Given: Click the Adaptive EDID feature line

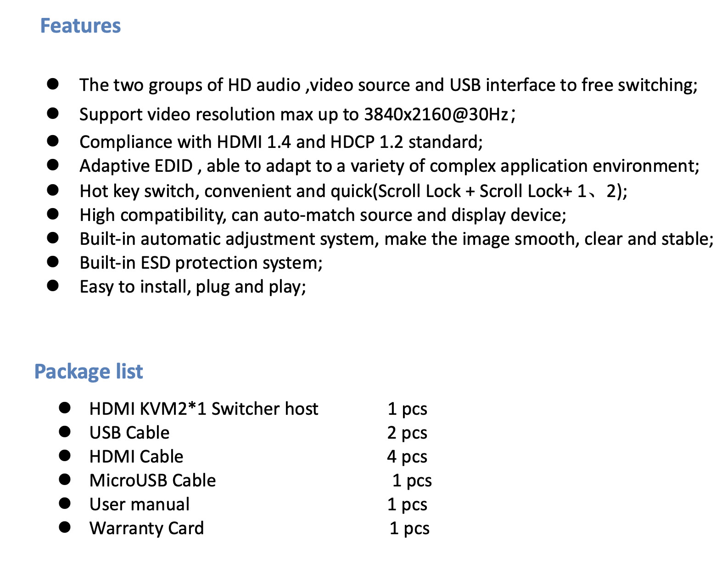Looking at the screenshot, I should (x=389, y=166).
